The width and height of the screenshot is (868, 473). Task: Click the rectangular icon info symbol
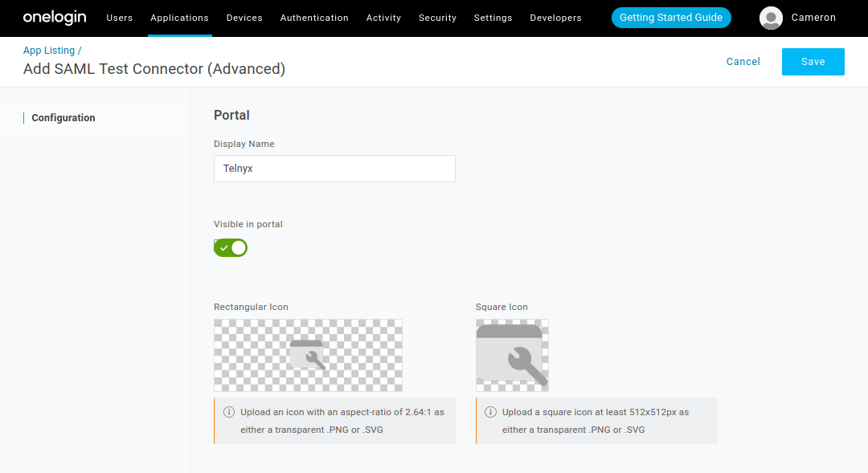pyautogui.click(x=228, y=412)
